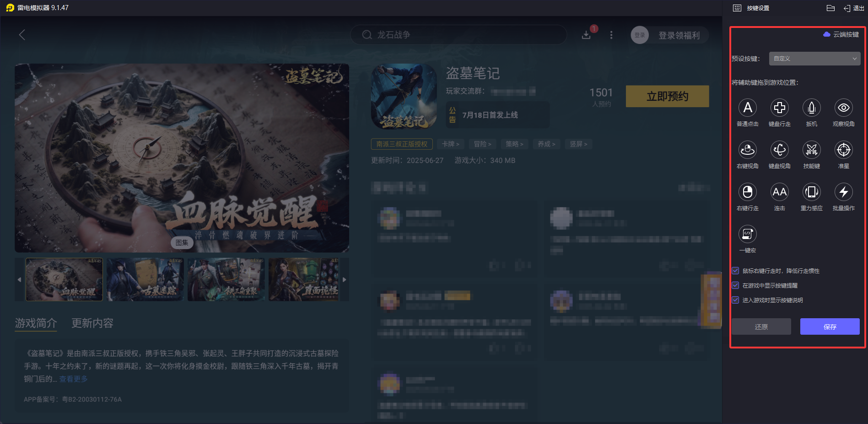Open the 养成 > category tag
Screen dimensions: 868x424
pos(546,144)
